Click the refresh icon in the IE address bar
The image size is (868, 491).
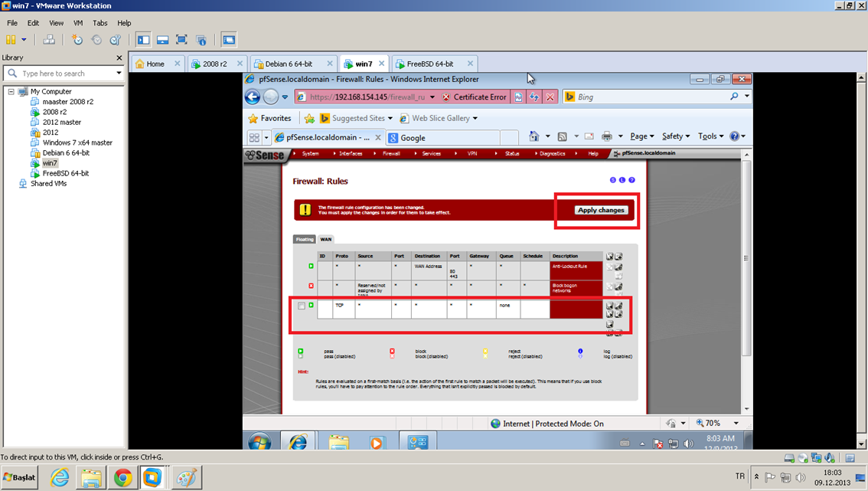534,97
